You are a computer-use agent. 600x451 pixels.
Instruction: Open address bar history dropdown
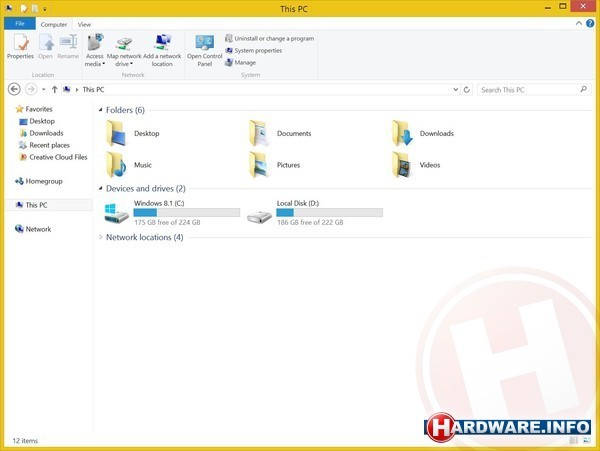(x=455, y=90)
